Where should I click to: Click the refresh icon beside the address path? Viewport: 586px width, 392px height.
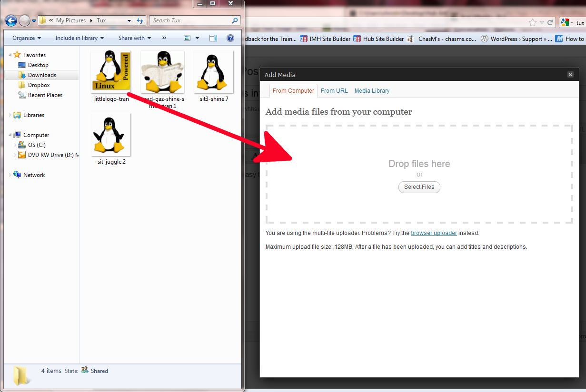(x=140, y=20)
